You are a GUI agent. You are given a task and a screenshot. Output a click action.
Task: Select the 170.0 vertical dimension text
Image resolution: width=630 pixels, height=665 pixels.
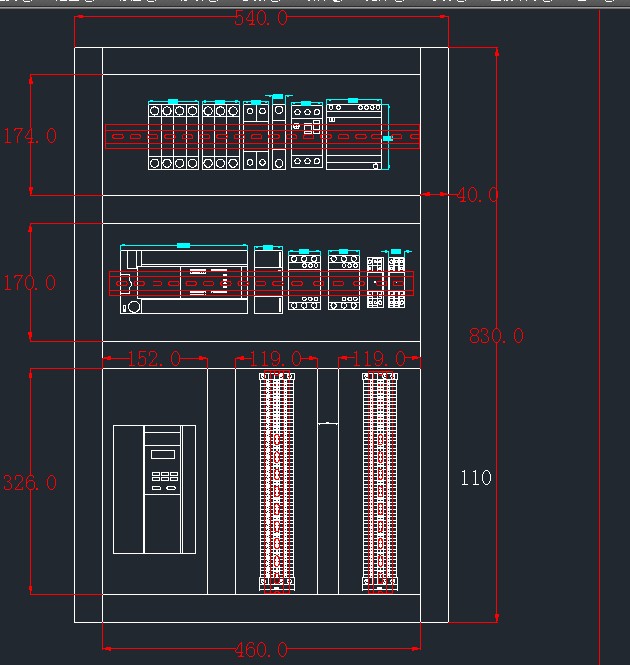(x=30, y=283)
